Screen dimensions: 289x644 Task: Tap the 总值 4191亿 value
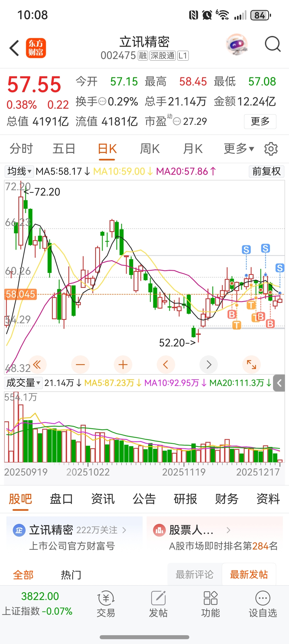(x=38, y=121)
